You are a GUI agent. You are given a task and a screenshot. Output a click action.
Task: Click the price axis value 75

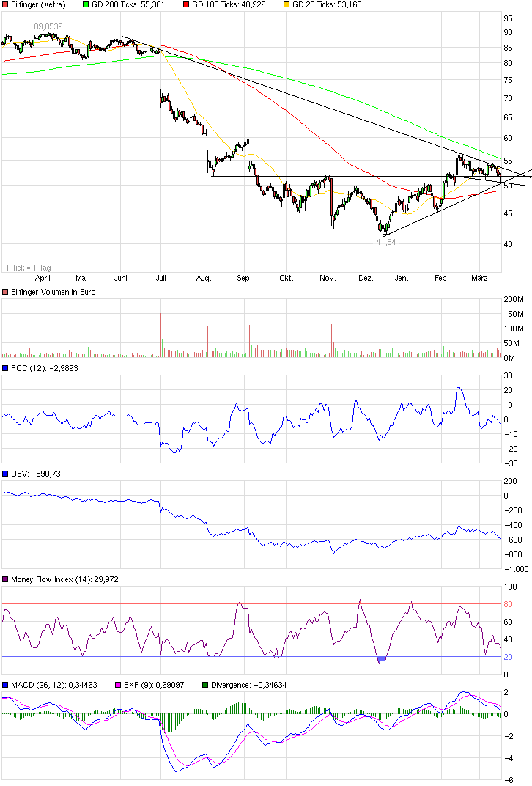[508, 80]
